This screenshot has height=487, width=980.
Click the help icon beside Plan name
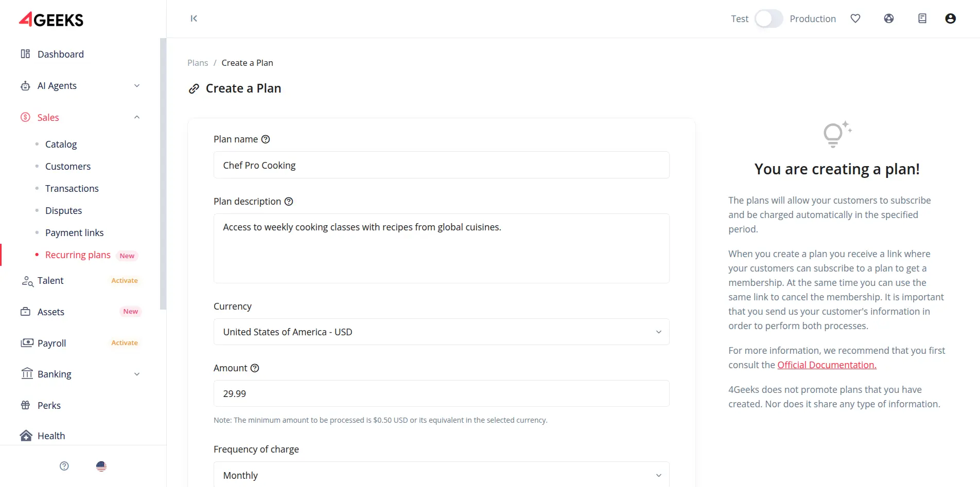coord(266,139)
